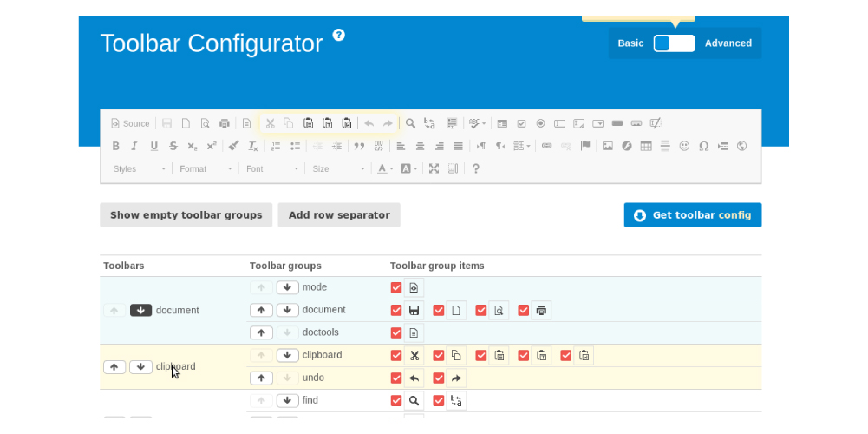868x434 pixels.
Task: Open the Spell check dropdown
Action: pyautogui.click(x=477, y=123)
